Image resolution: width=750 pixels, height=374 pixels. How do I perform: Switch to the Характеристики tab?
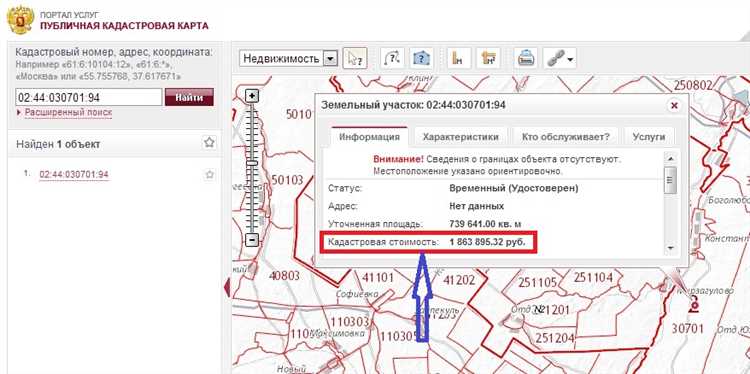point(461,137)
